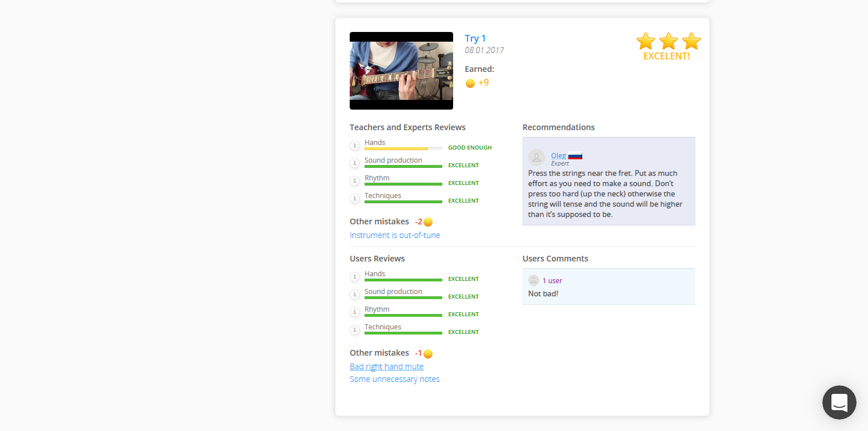Click the coin beside -1 penalty
The image size is (868, 431).
428,354
